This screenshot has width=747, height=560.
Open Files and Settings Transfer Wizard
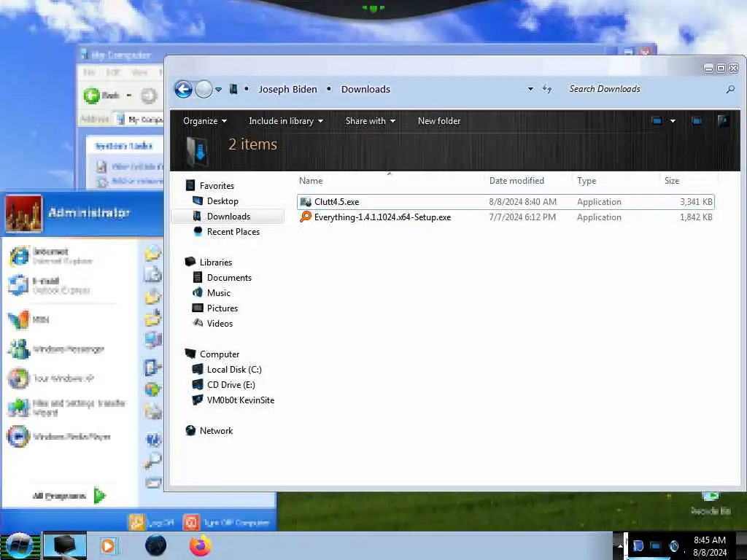67,408
